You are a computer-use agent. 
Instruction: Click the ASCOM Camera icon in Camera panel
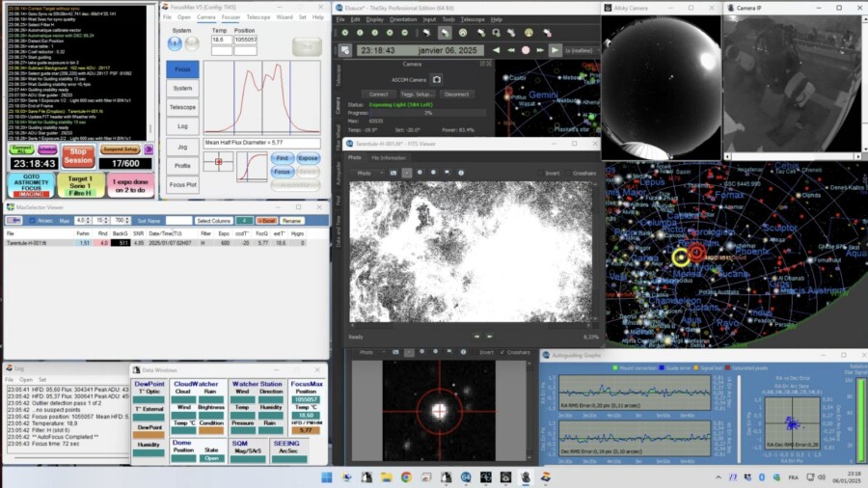(x=436, y=80)
